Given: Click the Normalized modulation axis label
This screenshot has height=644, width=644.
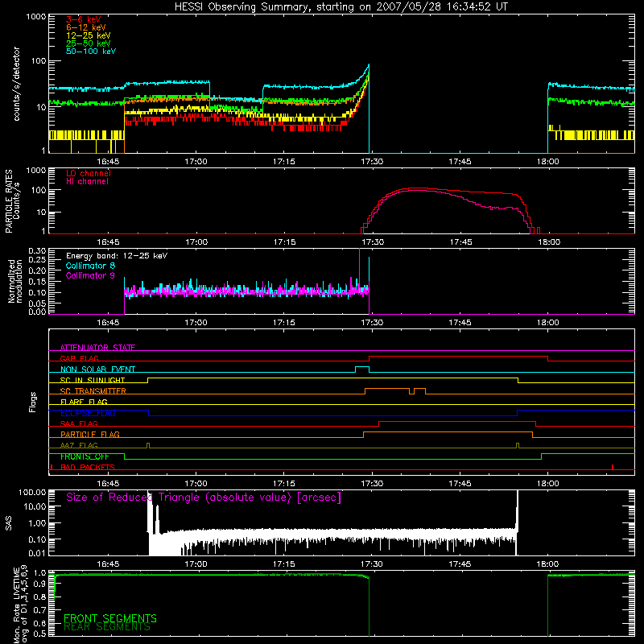Looking at the screenshot, I should [14, 281].
